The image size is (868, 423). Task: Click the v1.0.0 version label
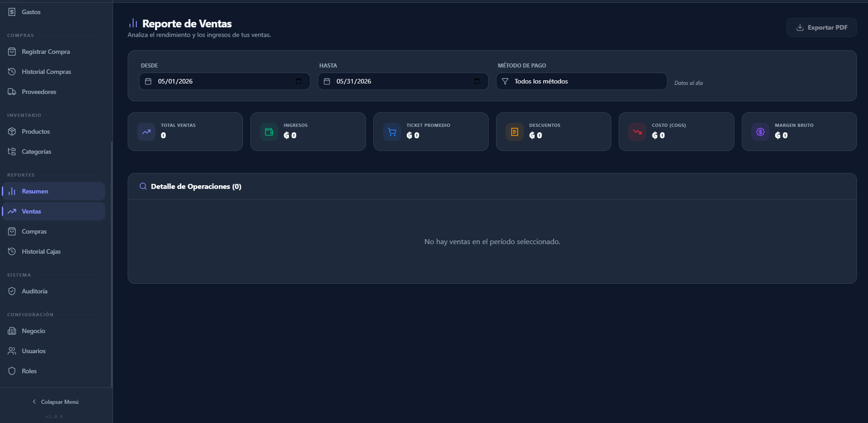(x=54, y=417)
